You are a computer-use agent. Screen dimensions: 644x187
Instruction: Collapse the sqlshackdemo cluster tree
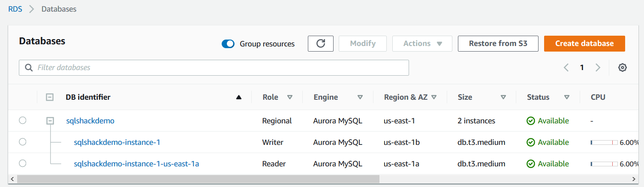[50, 121]
